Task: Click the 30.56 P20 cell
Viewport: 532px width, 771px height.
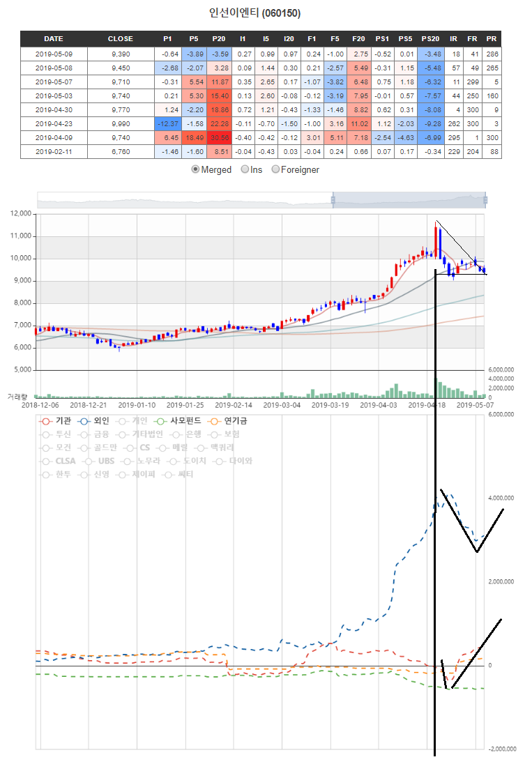Action: [x=219, y=138]
